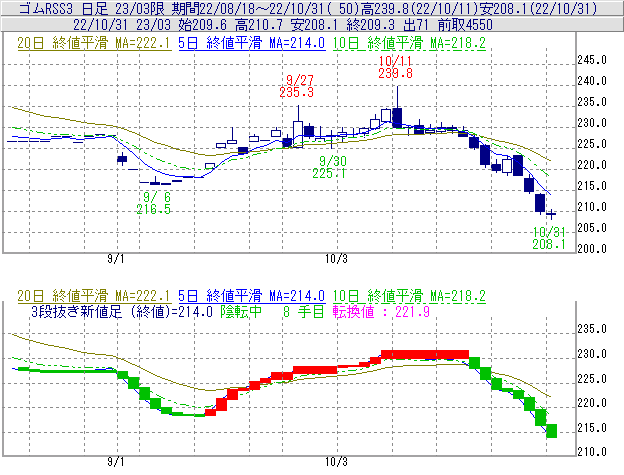Click the green low label '10/31 208.1'
The height and width of the screenshot is (475, 624).
[x=549, y=238]
